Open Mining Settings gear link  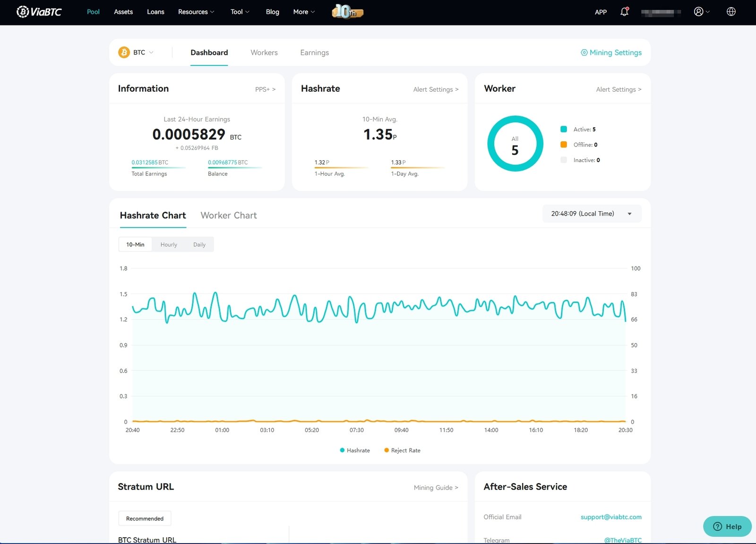click(x=611, y=52)
